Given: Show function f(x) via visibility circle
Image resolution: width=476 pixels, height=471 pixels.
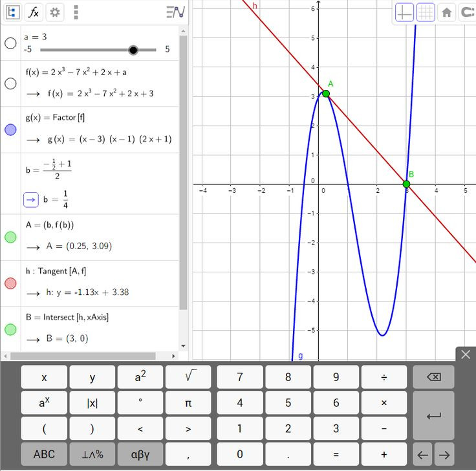Looking at the screenshot, I should pyautogui.click(x=10, y=83).
